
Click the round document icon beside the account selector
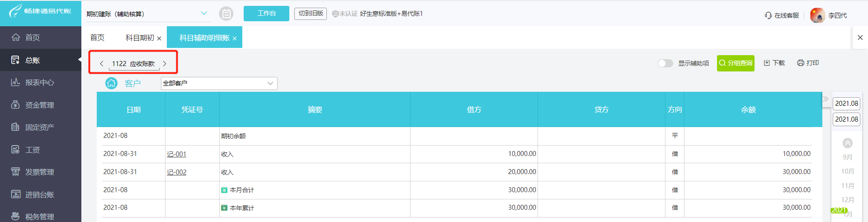[x=226, y=14]
